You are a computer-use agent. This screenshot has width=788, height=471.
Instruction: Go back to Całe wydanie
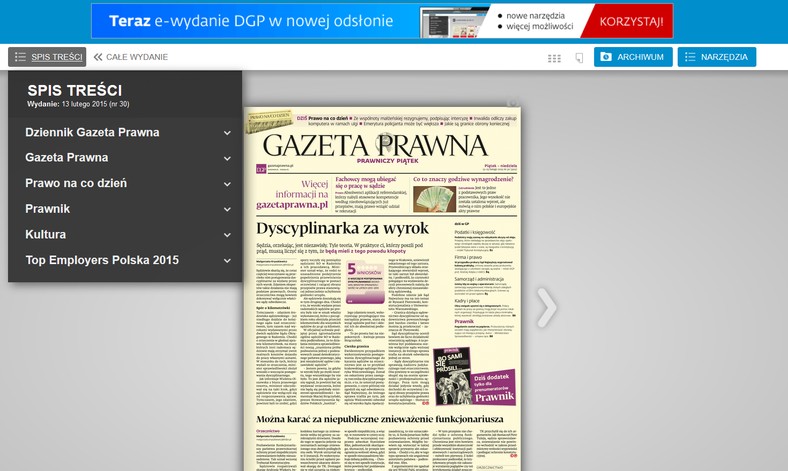(131, 57)
